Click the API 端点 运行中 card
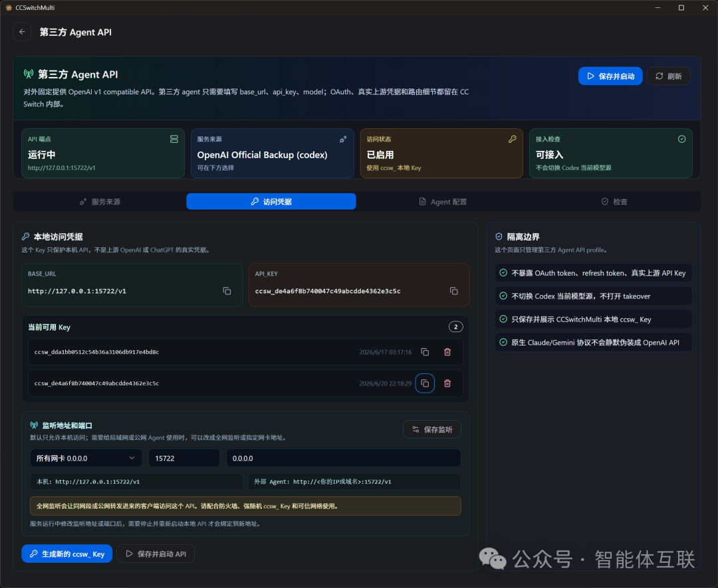This screenshot has height=588, width=718. 103,153
